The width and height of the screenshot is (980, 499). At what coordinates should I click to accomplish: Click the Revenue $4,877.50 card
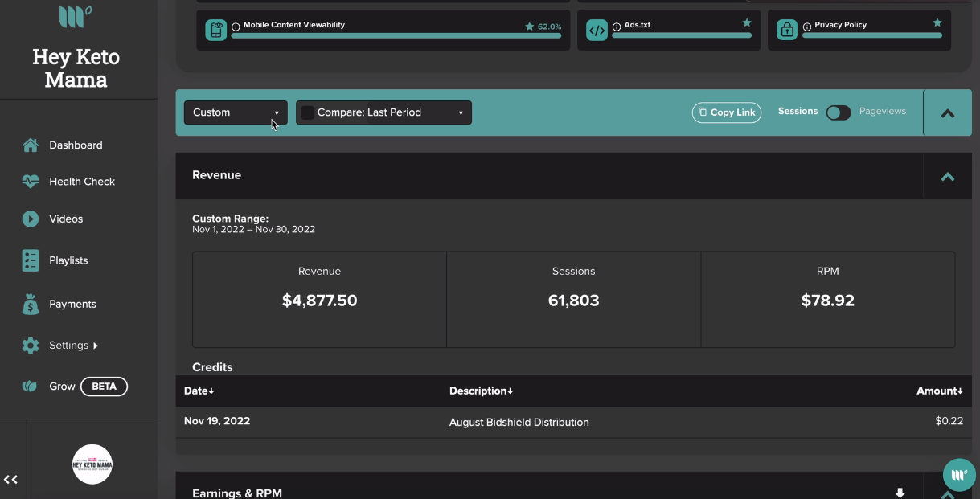pyautogui.click(x=319, y=300)
